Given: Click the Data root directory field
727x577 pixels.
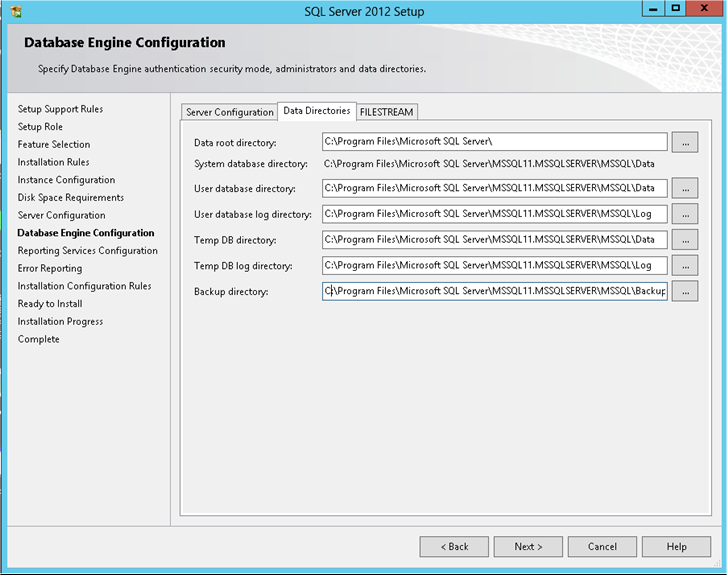Looking at the screenshot, I should 495,142.
